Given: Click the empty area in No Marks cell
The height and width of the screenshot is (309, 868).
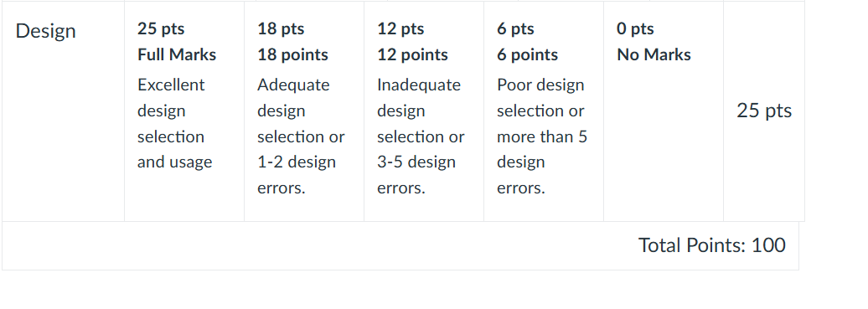Looking at the screenshot, I should [x=664, y=144].
